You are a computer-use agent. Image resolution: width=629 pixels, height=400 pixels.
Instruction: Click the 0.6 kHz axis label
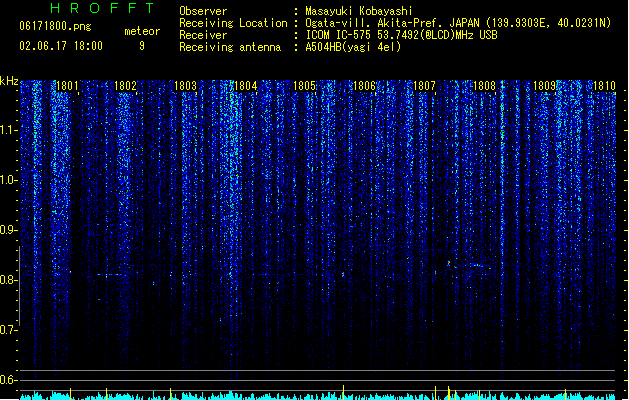coord(8,380)
